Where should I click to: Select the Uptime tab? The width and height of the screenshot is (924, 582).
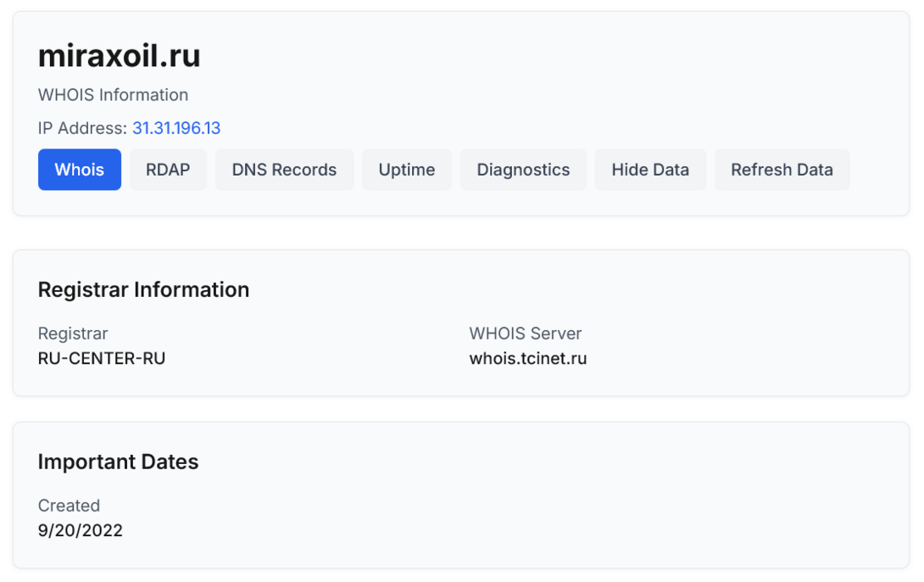click(x=407, y=170)
